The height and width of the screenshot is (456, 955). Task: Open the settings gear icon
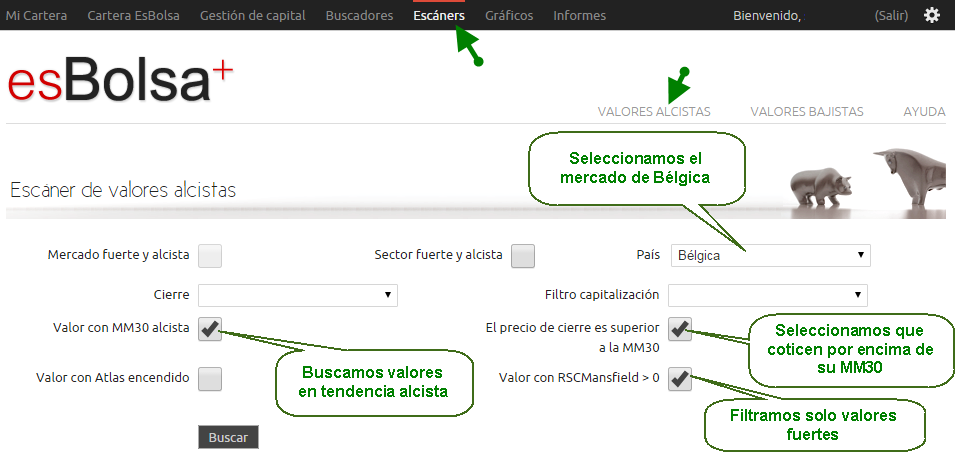pos(932,15)
